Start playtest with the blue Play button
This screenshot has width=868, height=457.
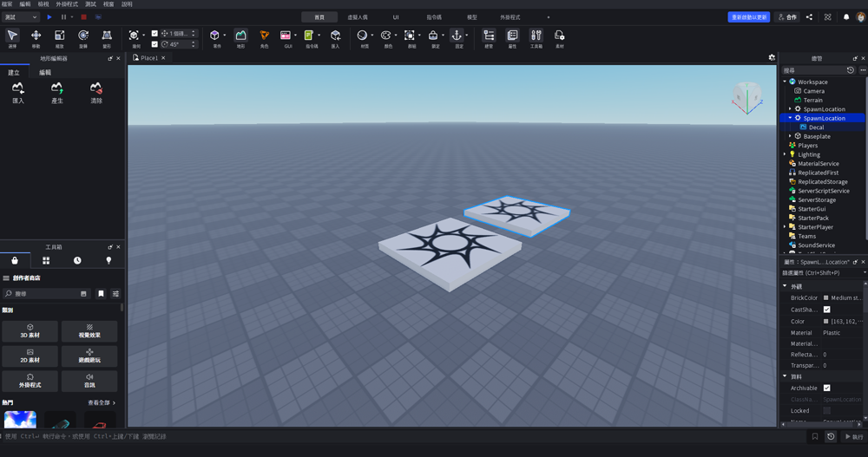click(x=49, y=17)
